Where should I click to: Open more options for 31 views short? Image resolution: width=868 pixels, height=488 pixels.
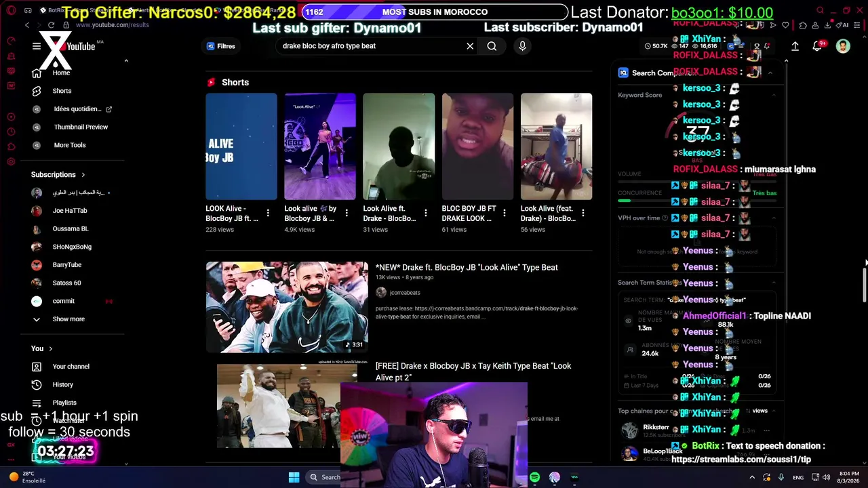pos(425,213)
